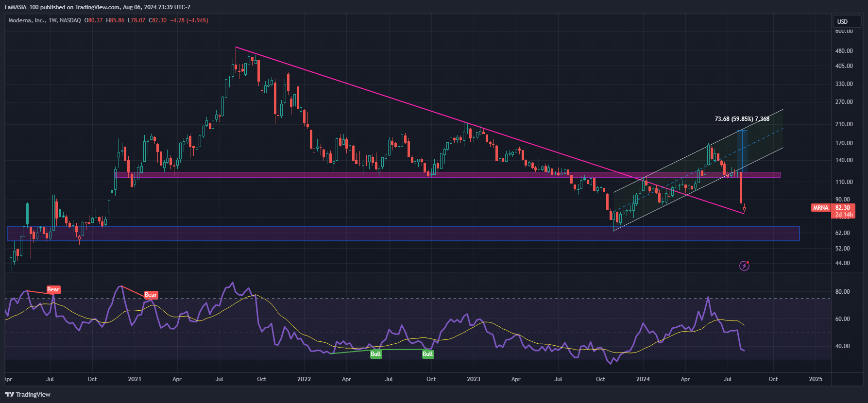The image size is (868, 403).
Task: Click the 2024 time axis label
Action: click(x=643, y=379)
